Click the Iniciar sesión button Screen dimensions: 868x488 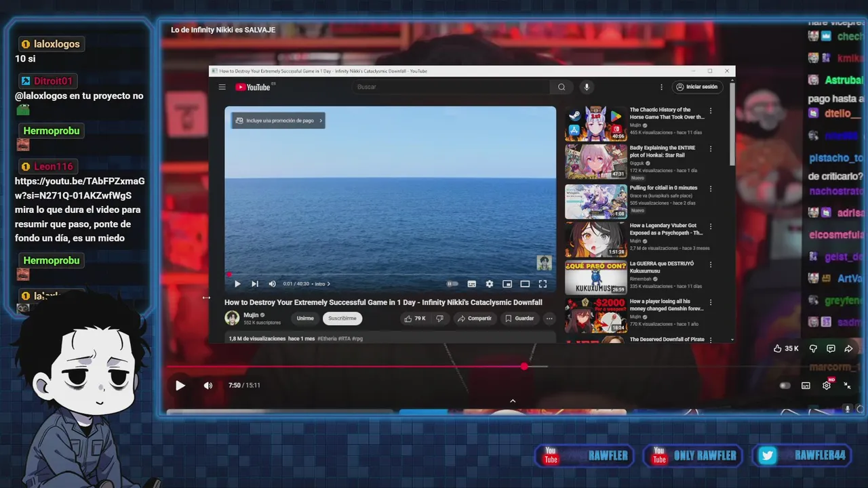[696, 87]
